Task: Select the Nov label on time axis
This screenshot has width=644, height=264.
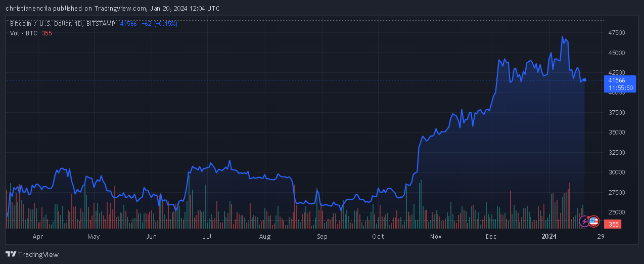Action: pyautogui.click(x=436, y=236)
